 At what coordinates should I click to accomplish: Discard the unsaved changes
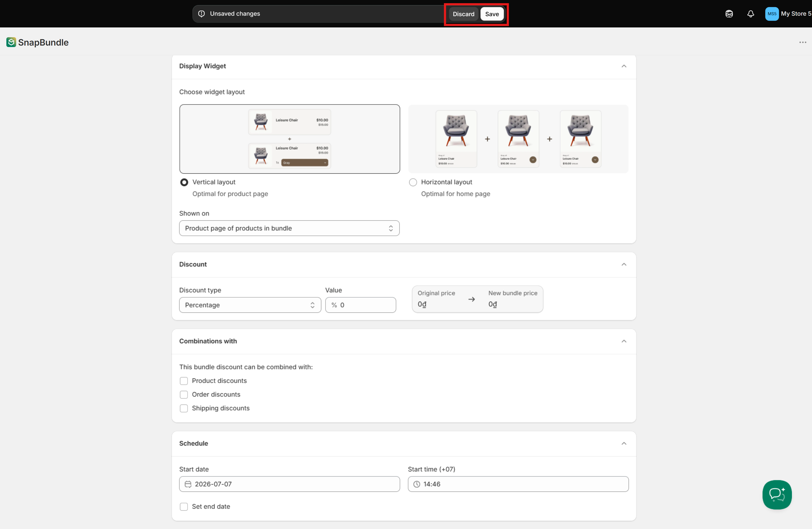(x=463, y=14)
